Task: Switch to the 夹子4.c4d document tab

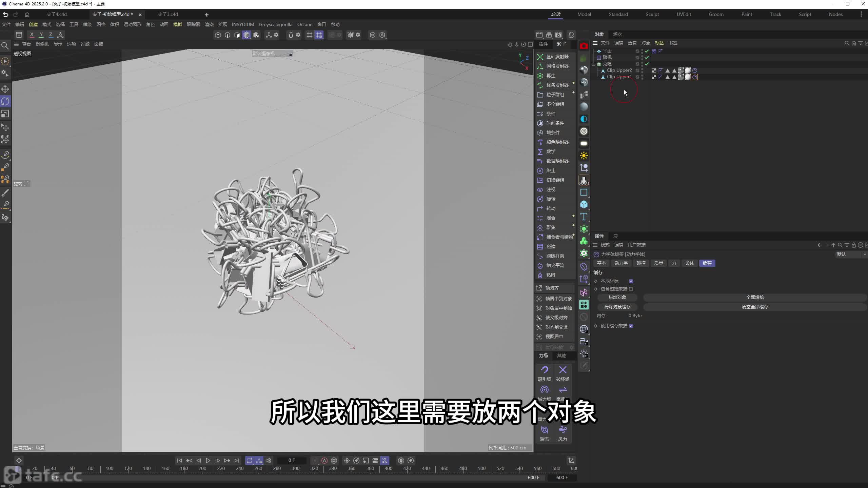Action: (x=57, y=14)
